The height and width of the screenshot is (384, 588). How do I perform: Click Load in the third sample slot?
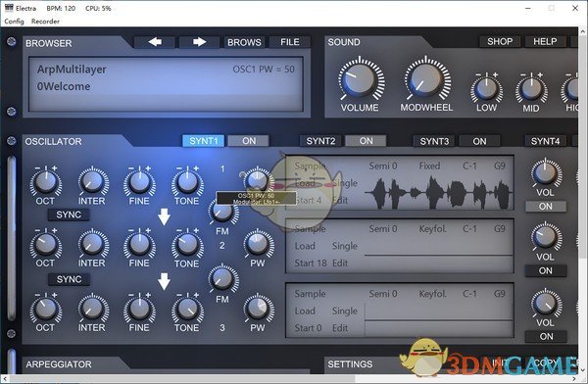(x=305, y=311)
